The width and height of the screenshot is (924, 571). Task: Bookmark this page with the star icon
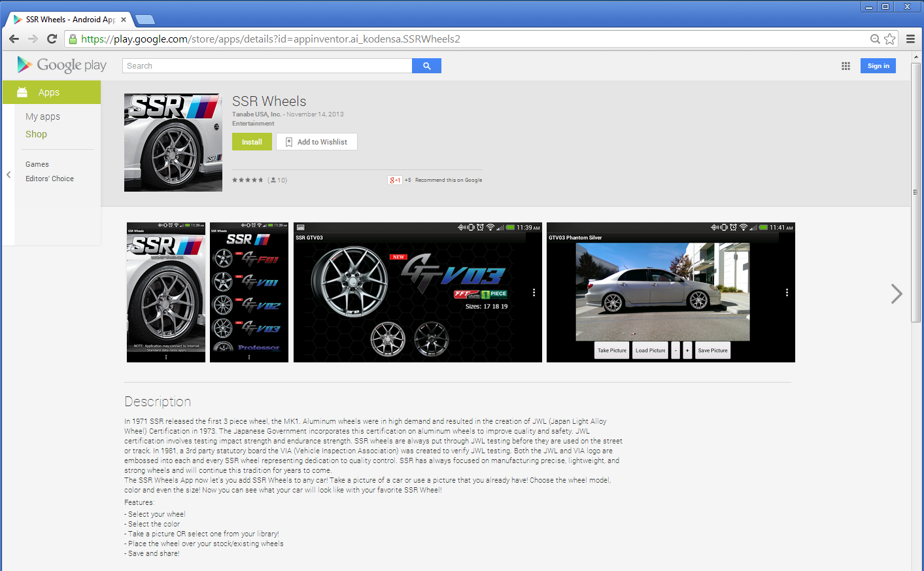pyautogui.click(x=889, y=39)
